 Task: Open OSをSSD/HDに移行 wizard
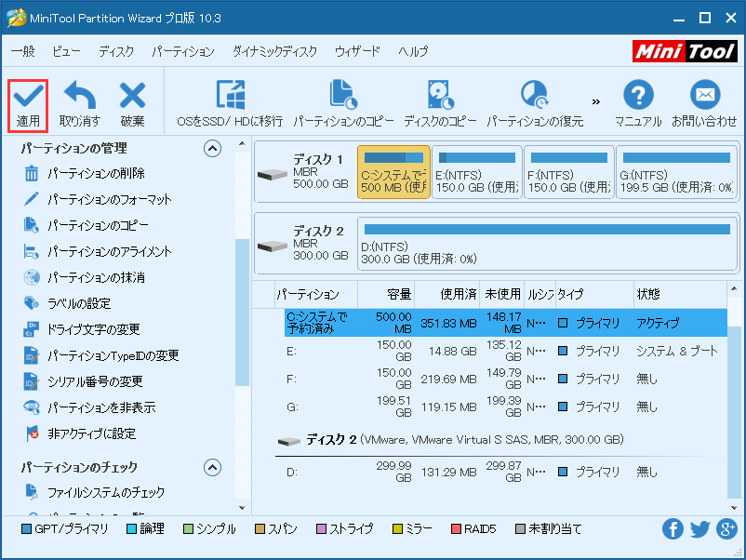tap(231, 105)
